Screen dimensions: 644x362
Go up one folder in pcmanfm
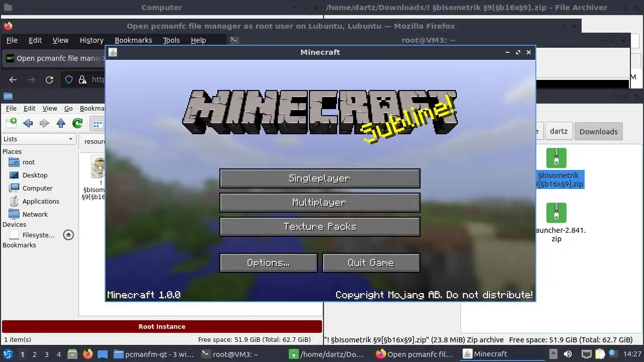[61, 123]
